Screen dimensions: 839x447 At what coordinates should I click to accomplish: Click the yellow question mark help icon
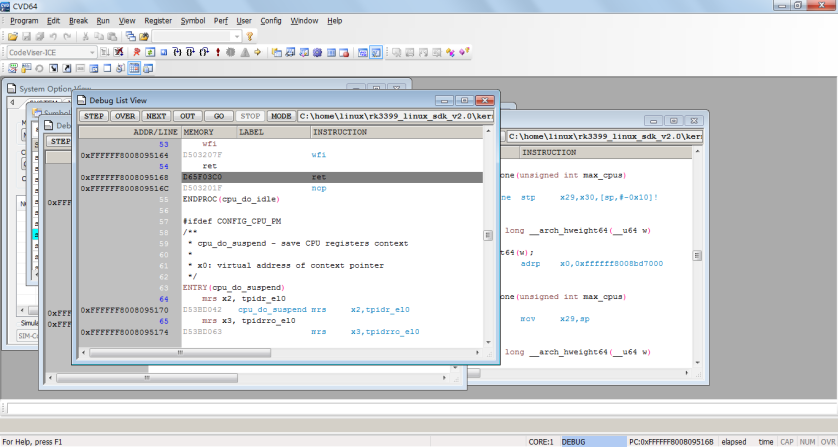(x=249, y=36)
